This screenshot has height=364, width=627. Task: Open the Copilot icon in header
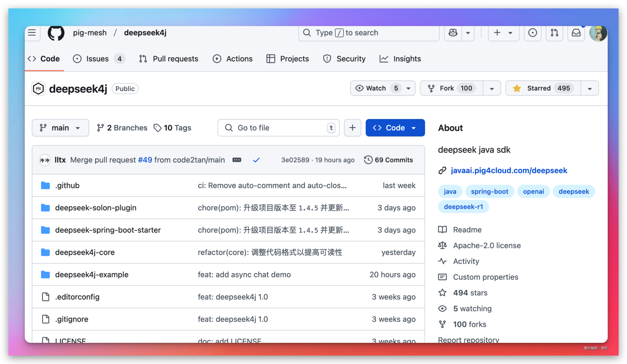453,33
